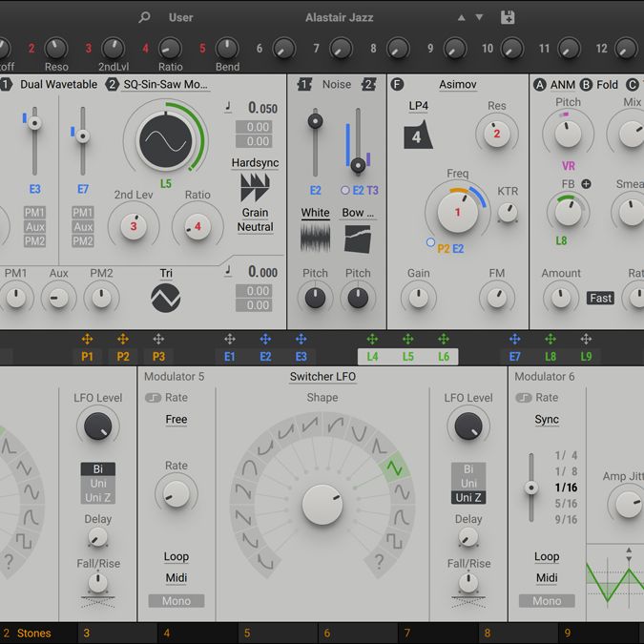Open the Hardsync mode dropdown
Viewport: 644px width, 644px height.
(255, 162)
